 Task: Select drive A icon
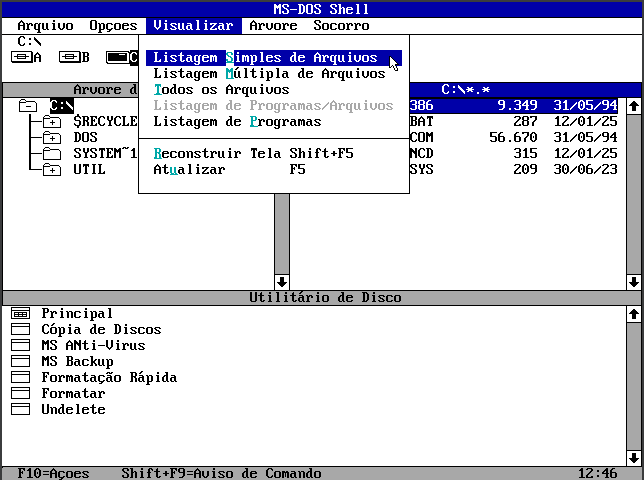pos(21,57)
